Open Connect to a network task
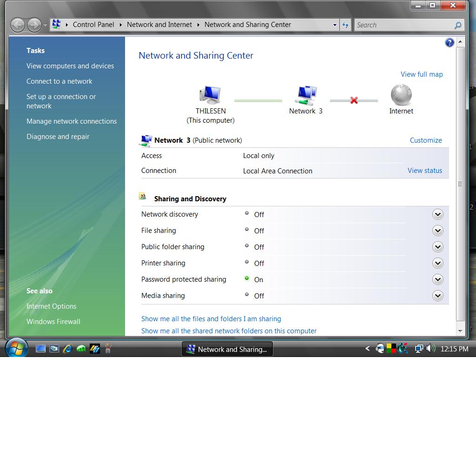The image size is (476, 476). click(x=59, y=81)
